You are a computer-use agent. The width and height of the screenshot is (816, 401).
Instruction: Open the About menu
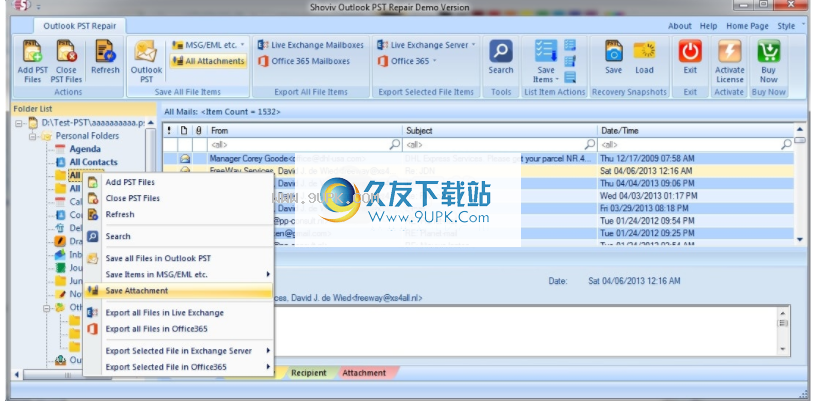(x=680, y=26)
